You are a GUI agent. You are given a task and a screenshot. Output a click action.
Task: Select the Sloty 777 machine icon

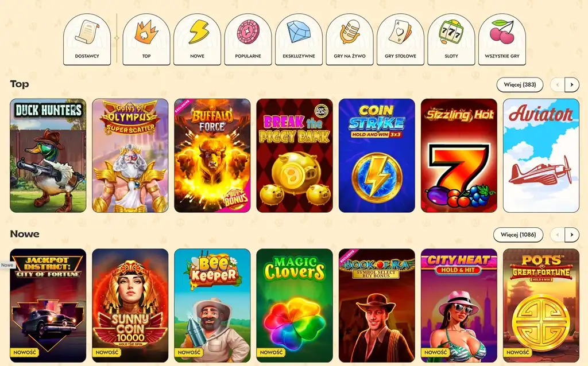pos(451,40)
